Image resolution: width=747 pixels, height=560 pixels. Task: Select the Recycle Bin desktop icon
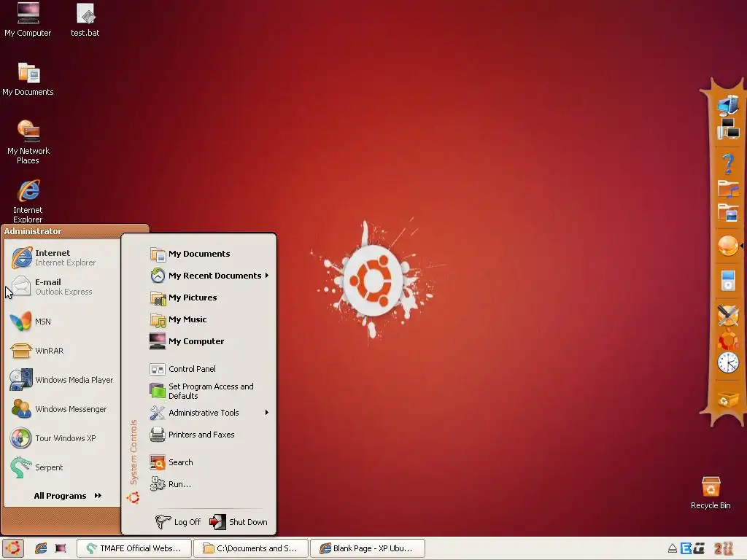pos(711,494)
